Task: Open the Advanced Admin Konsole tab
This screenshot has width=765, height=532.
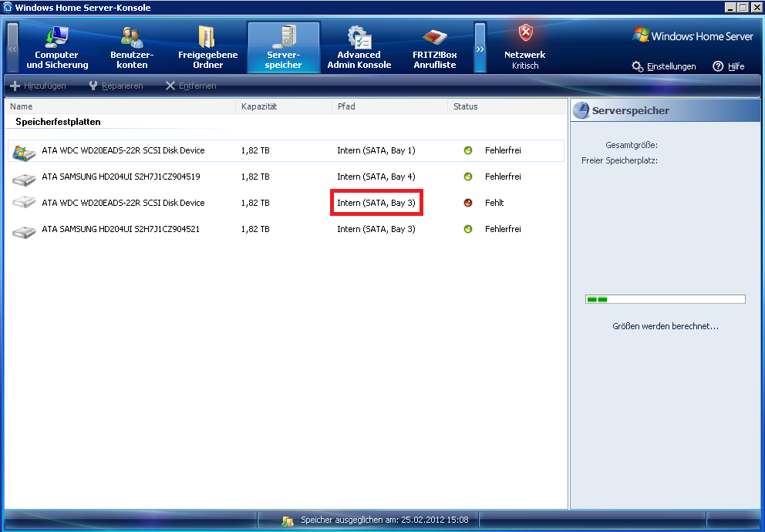Action: [359, 47]
